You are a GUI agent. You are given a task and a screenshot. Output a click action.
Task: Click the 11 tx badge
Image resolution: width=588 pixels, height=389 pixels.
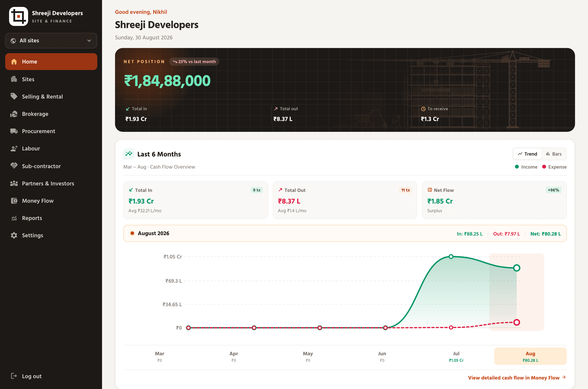tap(405, 190)
